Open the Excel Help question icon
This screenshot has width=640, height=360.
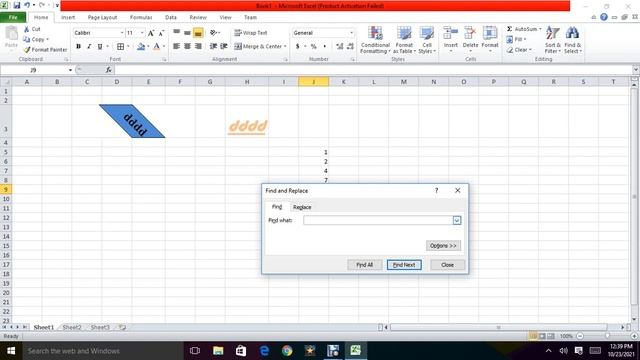click(x=604, y=17)
